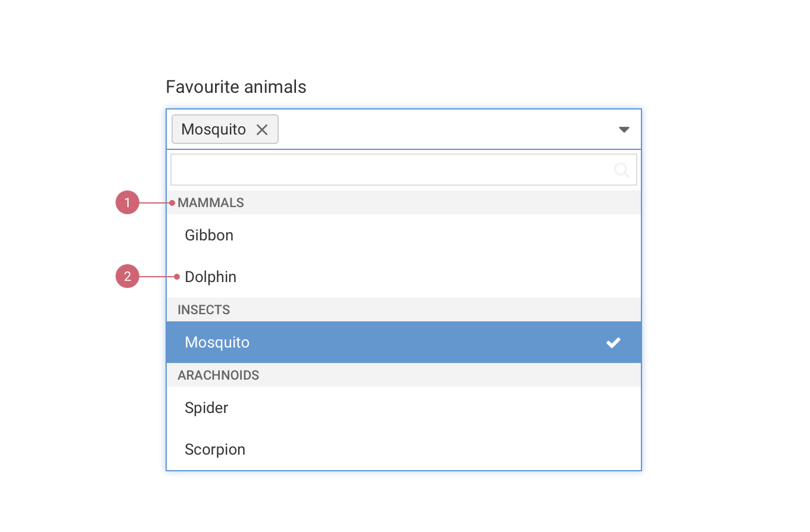Click the X icon to remove Mosquito tag
The width and height of the screenshot is (810, 532).
tap(262, 129)
